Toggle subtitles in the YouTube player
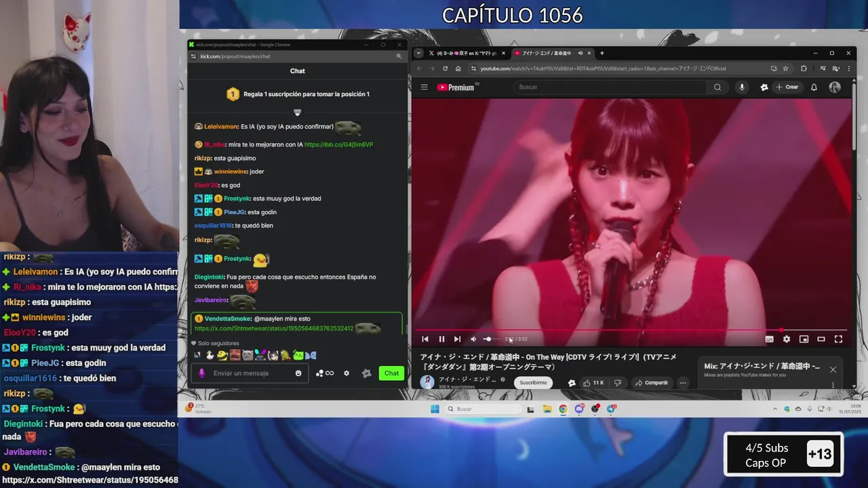 tap(770, 339)
